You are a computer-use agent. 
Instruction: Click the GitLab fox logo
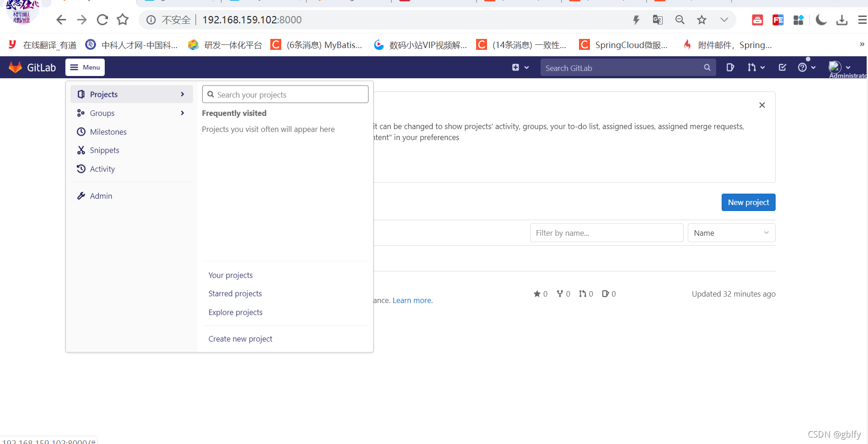click(x=15, y=67)
